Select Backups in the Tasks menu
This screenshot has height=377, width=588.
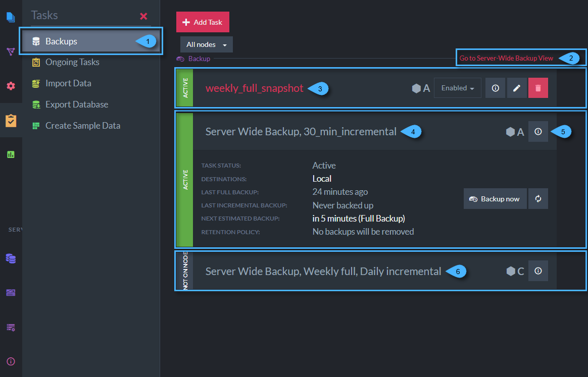91,41
